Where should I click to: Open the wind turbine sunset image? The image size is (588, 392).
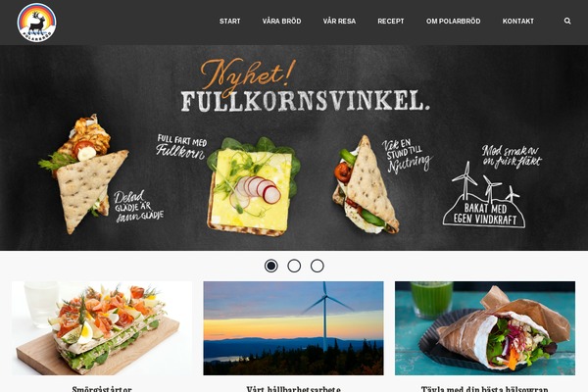[x=293, y=328]
